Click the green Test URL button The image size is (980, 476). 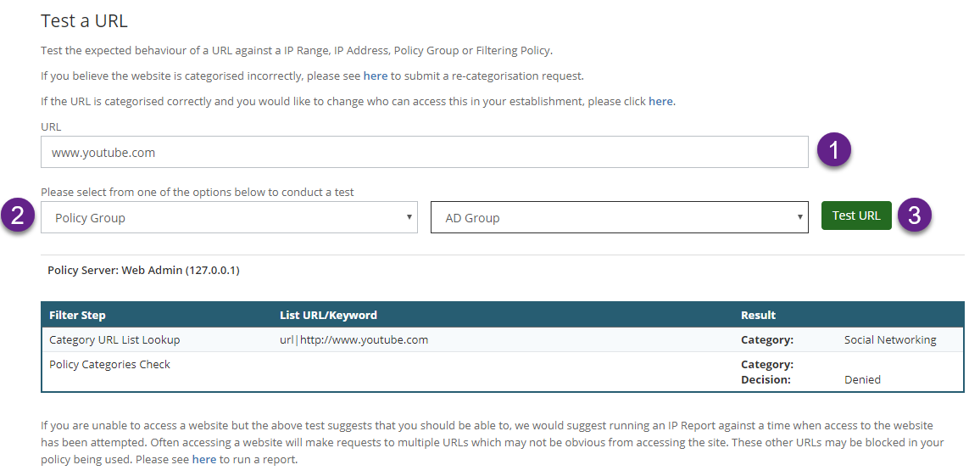(856, 216)
